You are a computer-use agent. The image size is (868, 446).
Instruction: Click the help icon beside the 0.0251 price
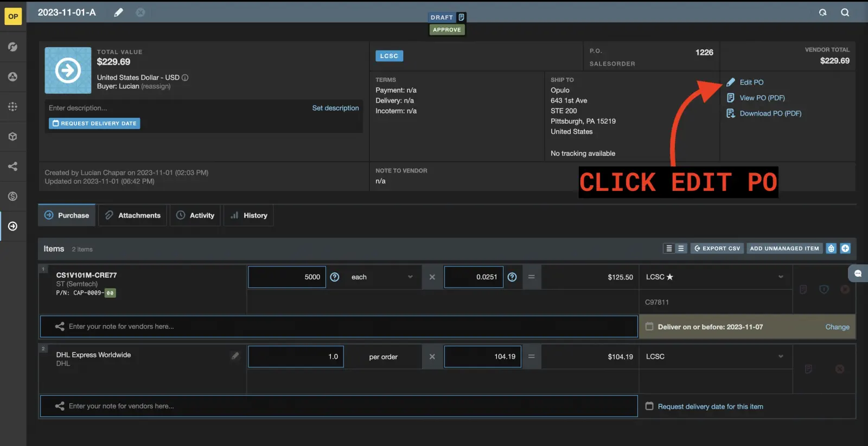(512, 277)
